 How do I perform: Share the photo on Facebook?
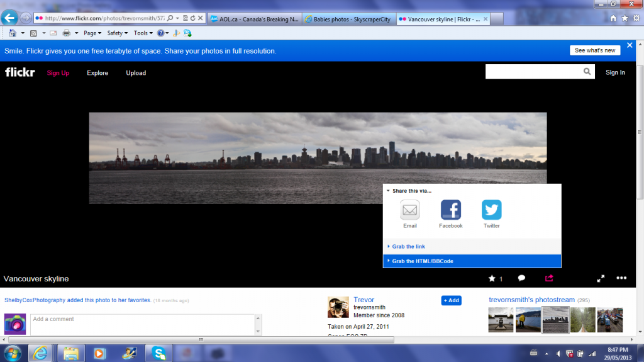450,210
